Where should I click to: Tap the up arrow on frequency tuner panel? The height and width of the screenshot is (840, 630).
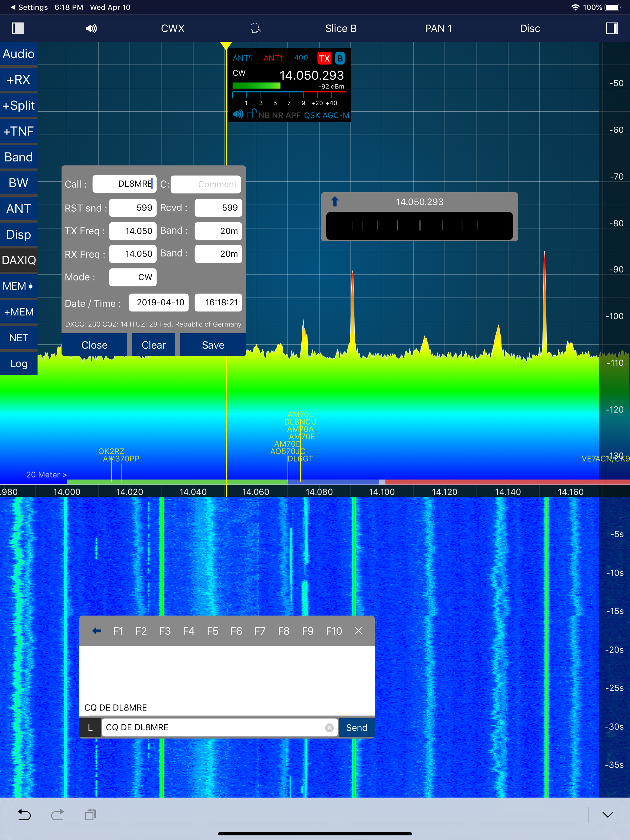pos(334,201)
